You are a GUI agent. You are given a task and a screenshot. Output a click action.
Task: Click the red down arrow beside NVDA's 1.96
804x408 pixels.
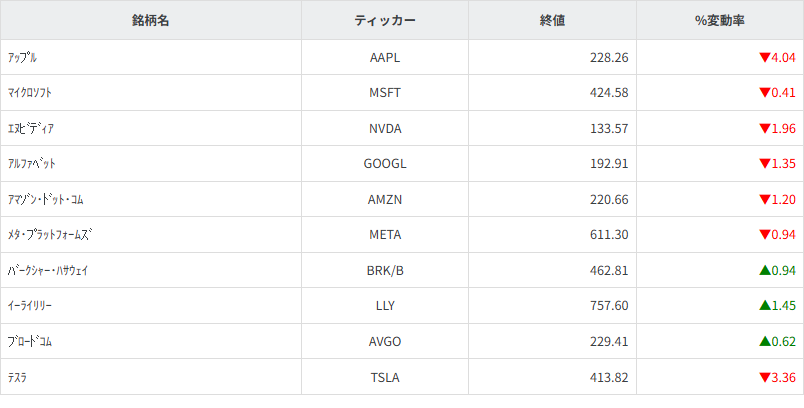click(x=765, y=129)
